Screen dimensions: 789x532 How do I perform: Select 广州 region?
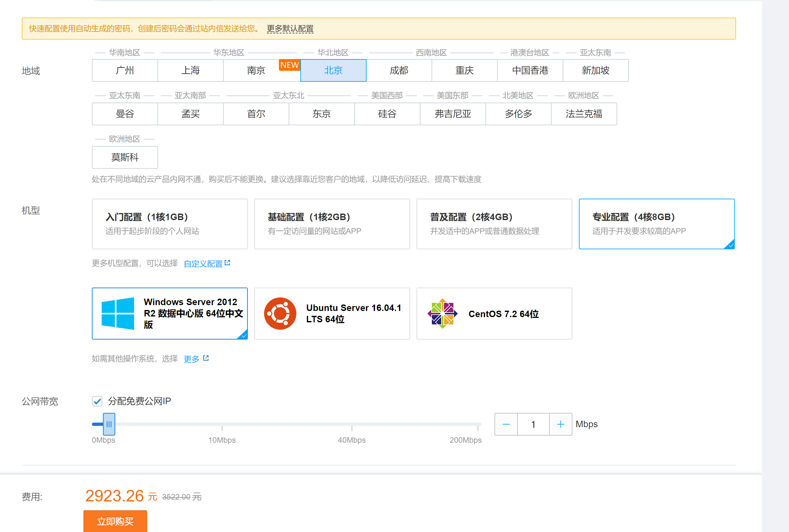pyautogui.click(x=125, y=70)
